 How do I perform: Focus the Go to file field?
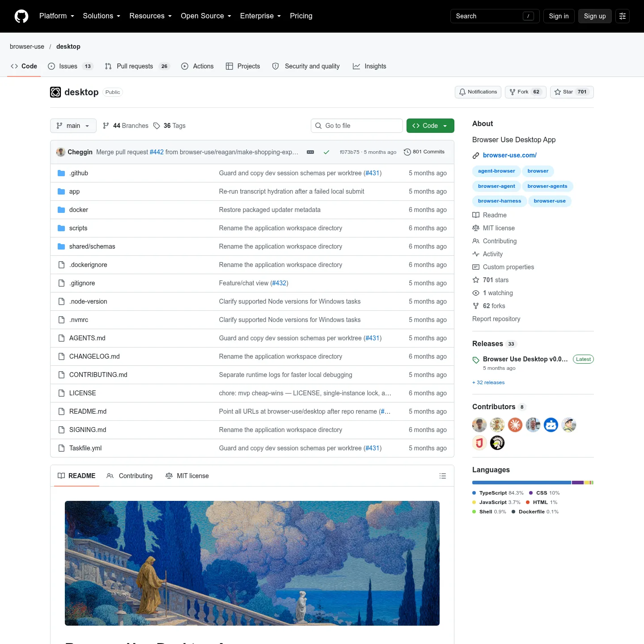(x=357, y=126)
